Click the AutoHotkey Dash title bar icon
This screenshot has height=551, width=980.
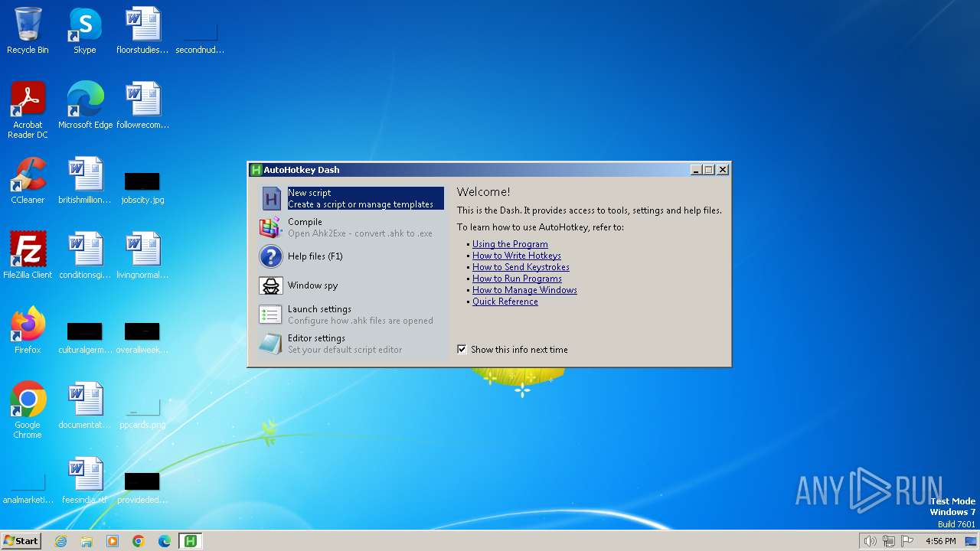(256, 170)
